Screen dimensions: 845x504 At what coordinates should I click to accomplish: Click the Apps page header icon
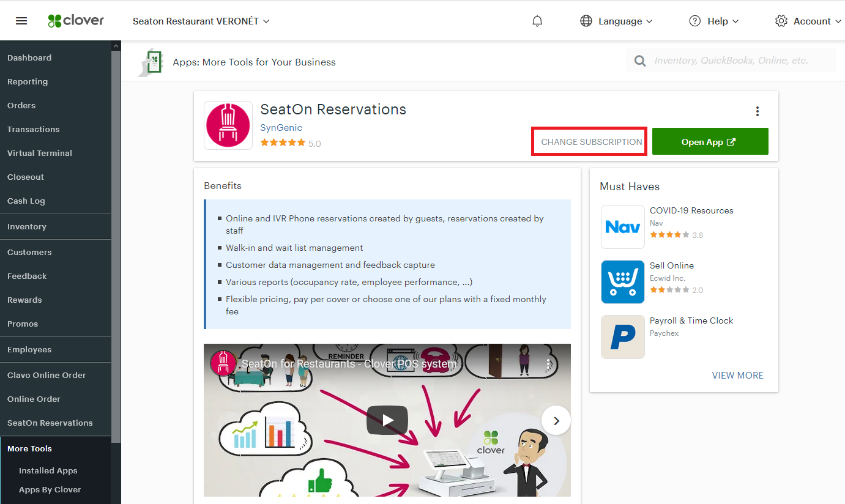[x=151, y=62]
